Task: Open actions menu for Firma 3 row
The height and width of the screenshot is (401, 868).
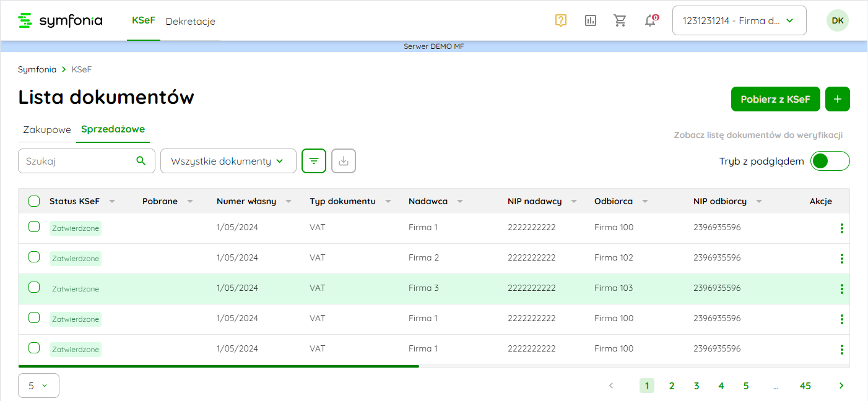Action: pyautogui.click(x=841, y=289)
